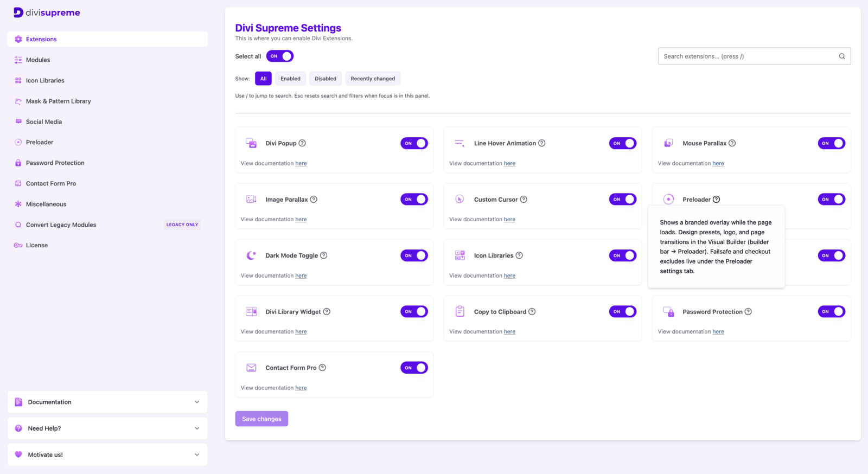Screen dimensions: 868x474
Task: Click the Divi Library Widget extension icon
Action: coord(251,312)
